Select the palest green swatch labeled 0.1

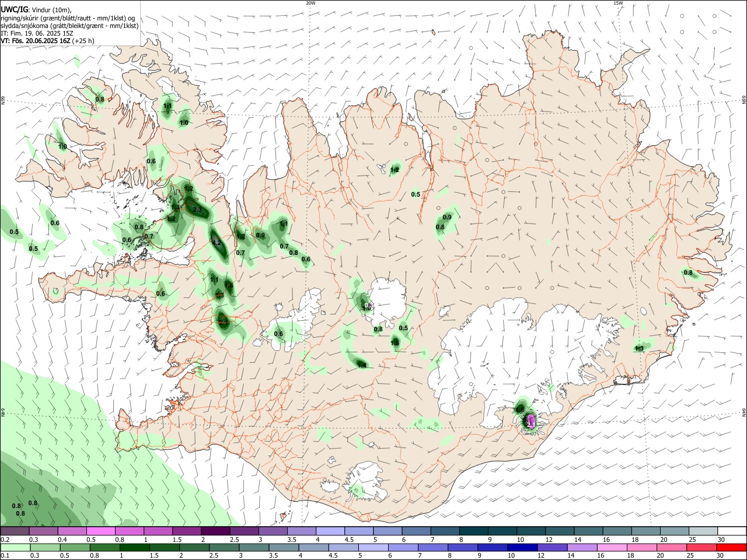(15, 547)
